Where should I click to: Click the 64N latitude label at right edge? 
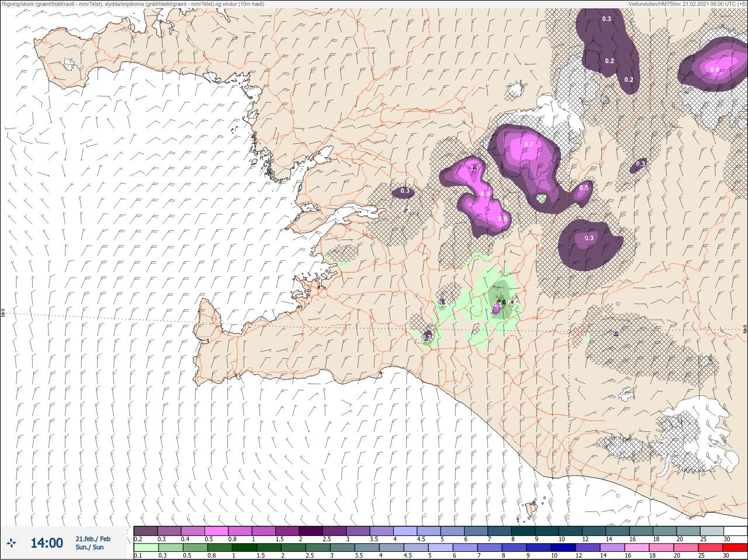pos(745,329)
